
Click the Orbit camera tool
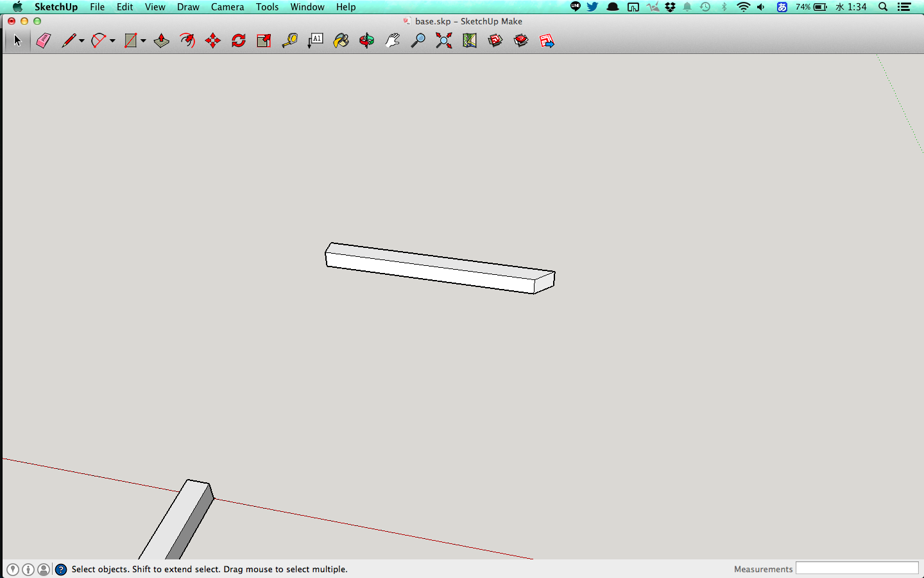[x=366, y=41]
